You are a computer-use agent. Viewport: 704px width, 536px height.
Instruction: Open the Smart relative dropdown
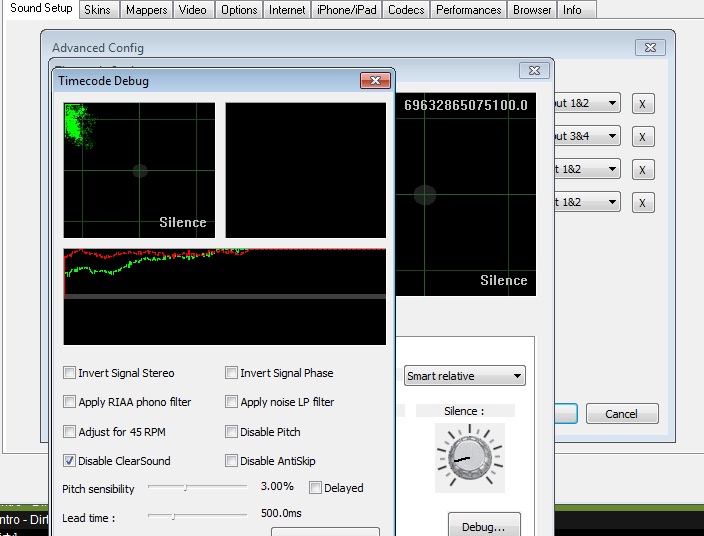pyautogui.click(x=465, y=376)
